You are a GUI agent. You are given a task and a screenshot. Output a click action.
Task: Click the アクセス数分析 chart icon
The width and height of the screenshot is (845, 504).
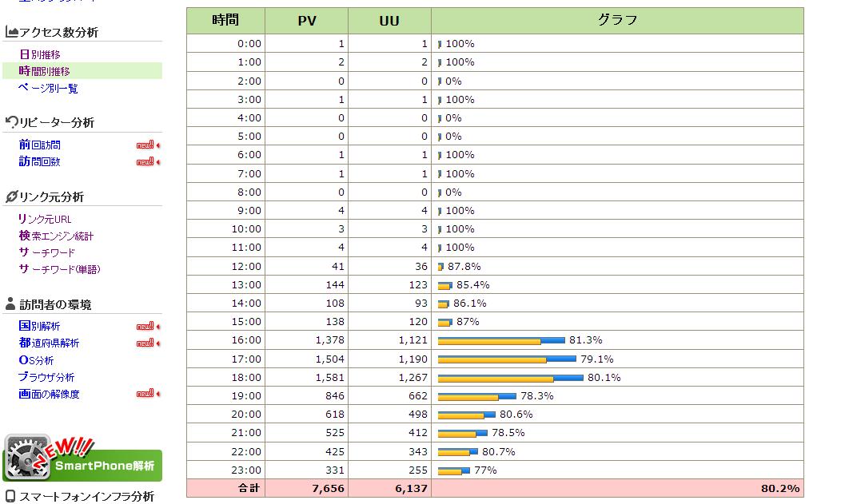[x=11, y=32]
